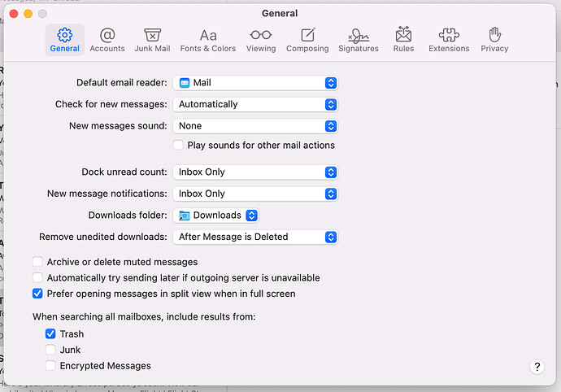Show the Rules preferences

403,40
